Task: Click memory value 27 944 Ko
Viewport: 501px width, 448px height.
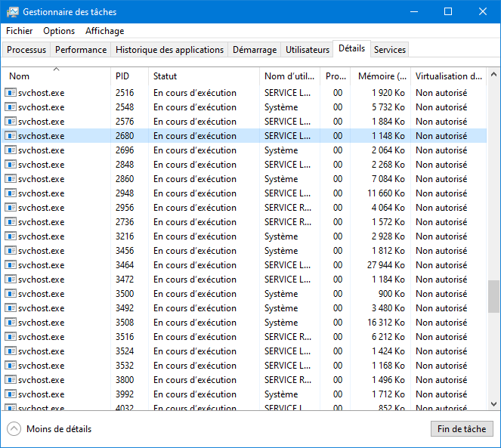Action: click(x=385, y=265)
